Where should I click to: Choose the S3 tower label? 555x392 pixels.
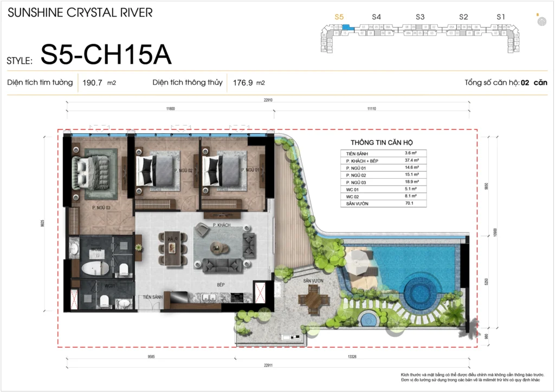[x=420, y=17]
